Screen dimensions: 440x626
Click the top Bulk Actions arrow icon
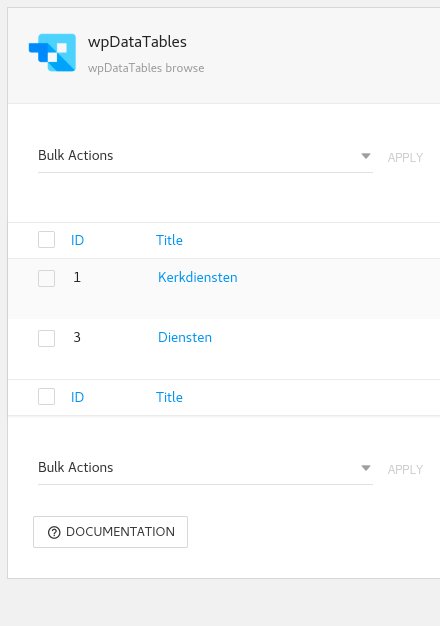point(366,156)
